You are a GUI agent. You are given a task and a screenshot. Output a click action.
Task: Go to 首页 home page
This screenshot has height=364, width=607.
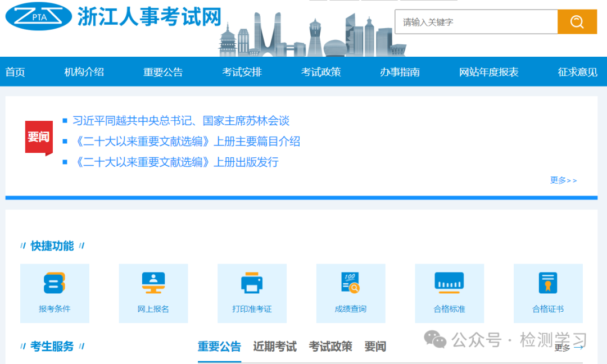[15, 72]
